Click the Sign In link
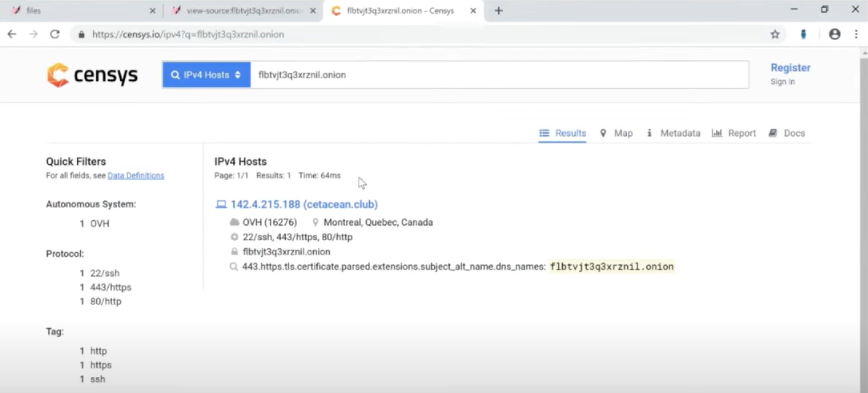 click(x=782, y=82)
